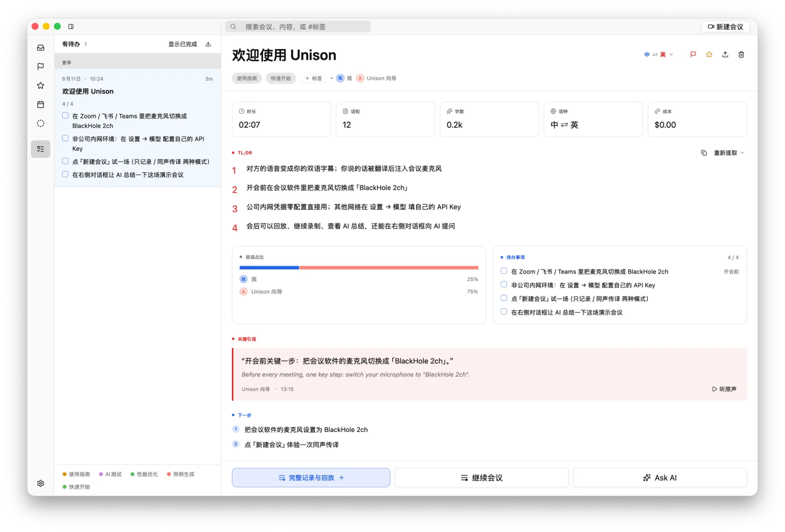Click the 我 avatar in 说话占比 card
Screen dimensions: 785x532
(243, 279)
